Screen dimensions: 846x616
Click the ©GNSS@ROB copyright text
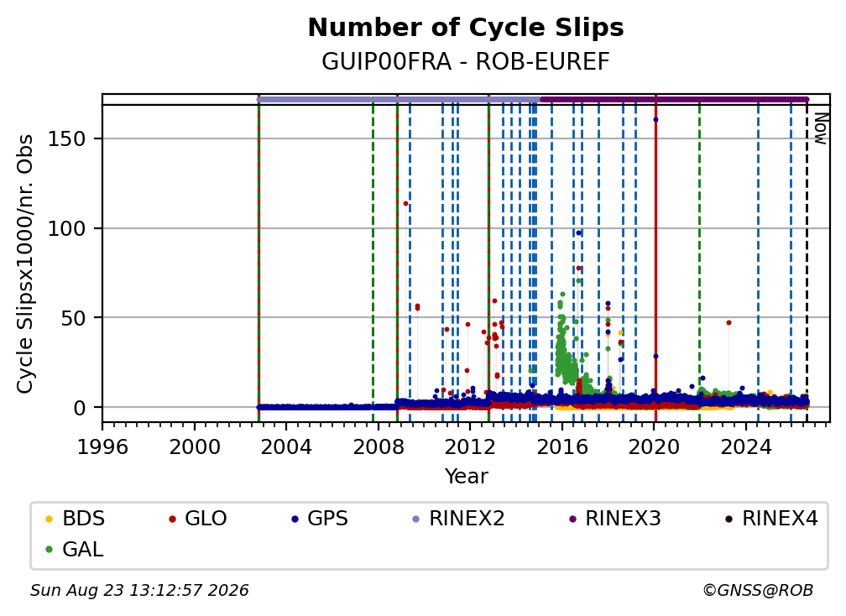coord(758,591)
